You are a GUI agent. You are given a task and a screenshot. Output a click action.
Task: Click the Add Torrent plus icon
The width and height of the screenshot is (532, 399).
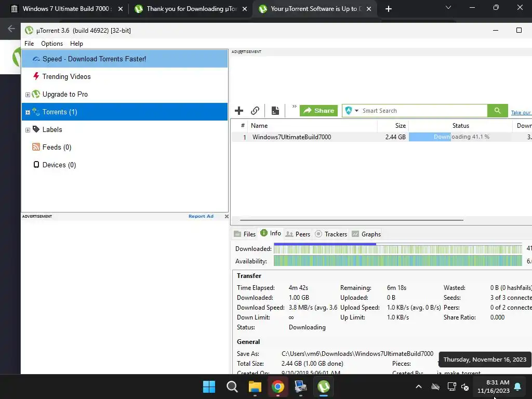click(239, 111)
